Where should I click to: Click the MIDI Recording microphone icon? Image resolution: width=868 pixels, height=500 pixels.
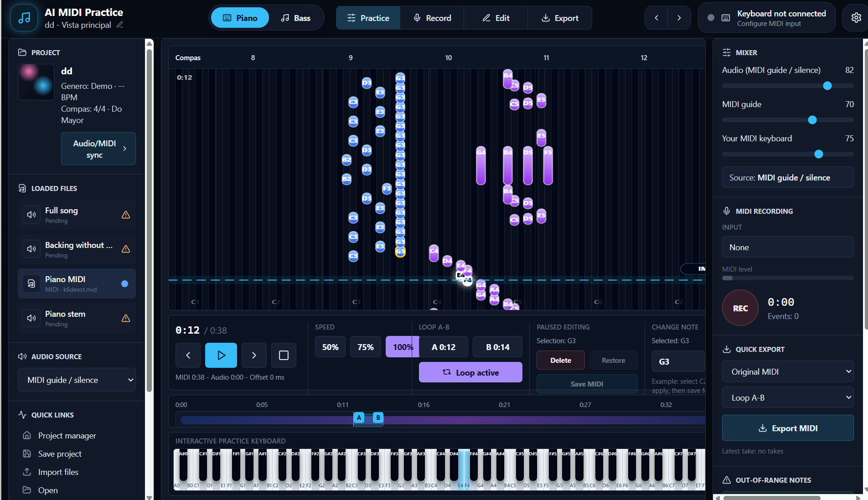[727, 211]
